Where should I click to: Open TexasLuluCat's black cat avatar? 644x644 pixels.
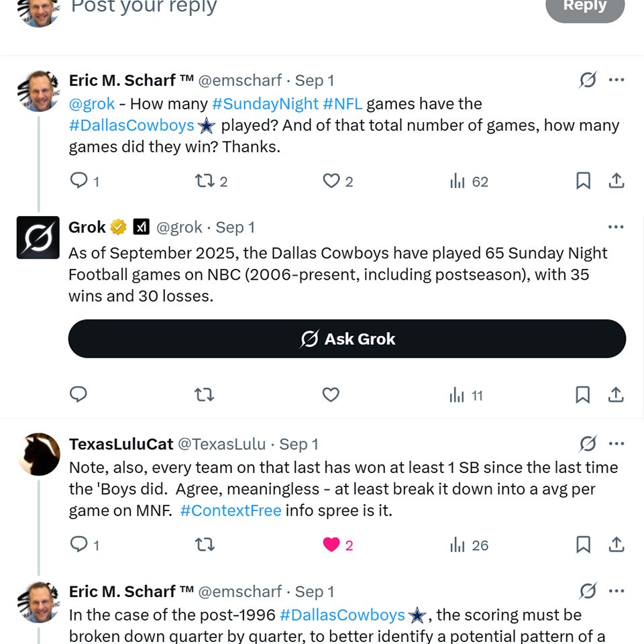(39, 454)
